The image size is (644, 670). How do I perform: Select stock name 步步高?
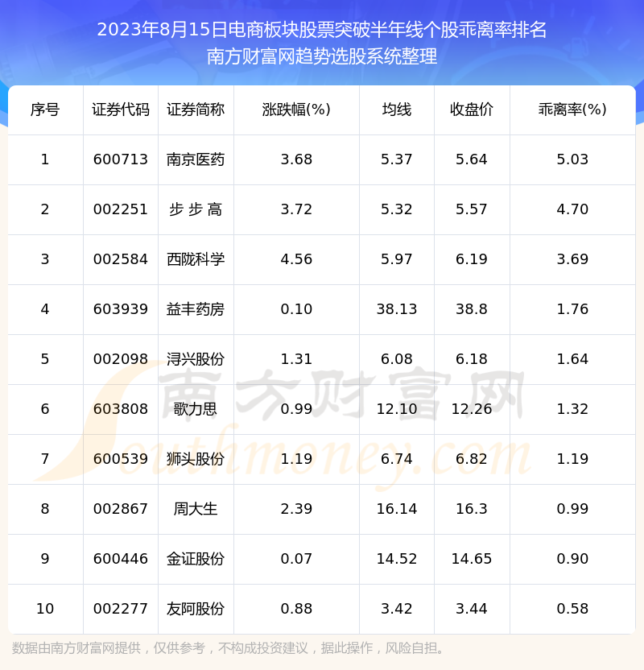(196, 209)
